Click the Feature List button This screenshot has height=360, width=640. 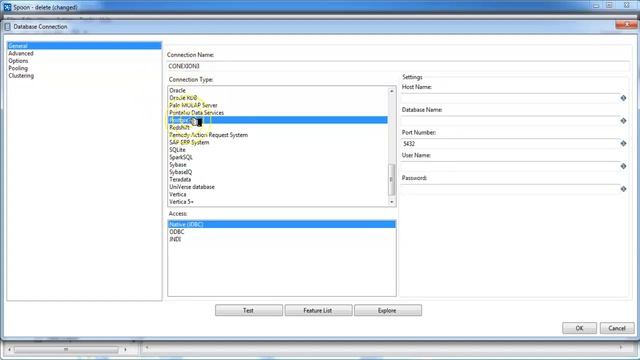[x=318, y=311]
